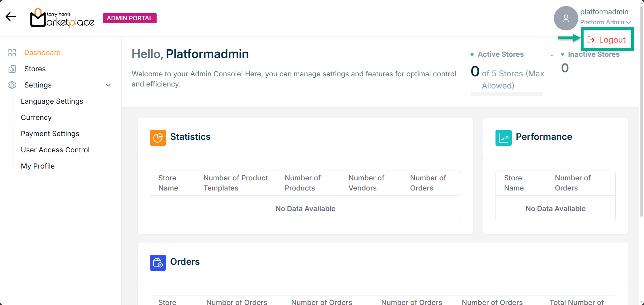Click the back arrow icon
644x305 pixels.
point(11,17)
